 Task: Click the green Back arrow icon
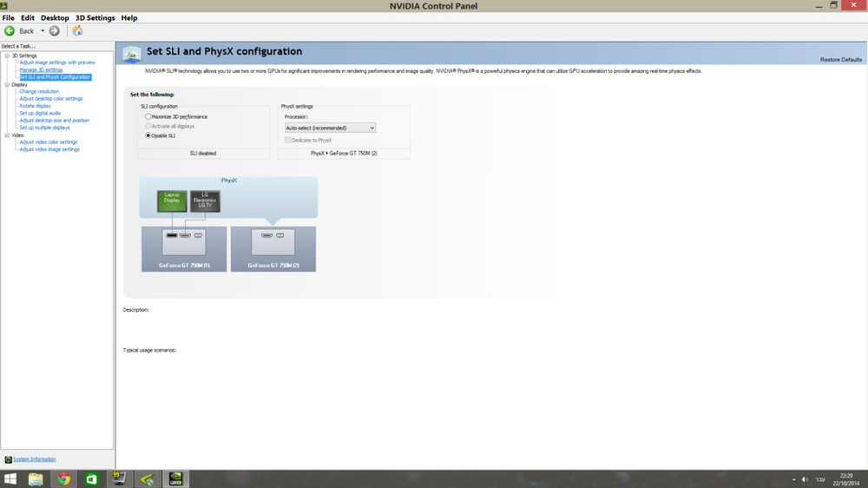tap(10, 31)
